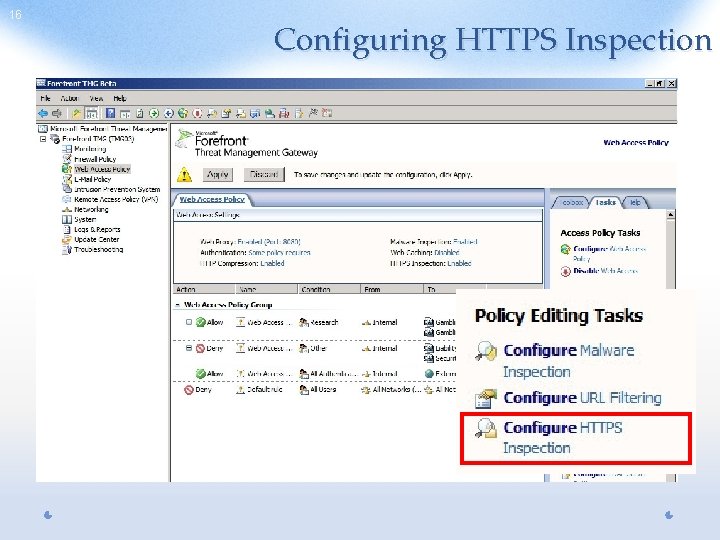Click the red stop-circle toolbar icon
Viewport: 720px width, 540px height.
[x=197, y=113]
